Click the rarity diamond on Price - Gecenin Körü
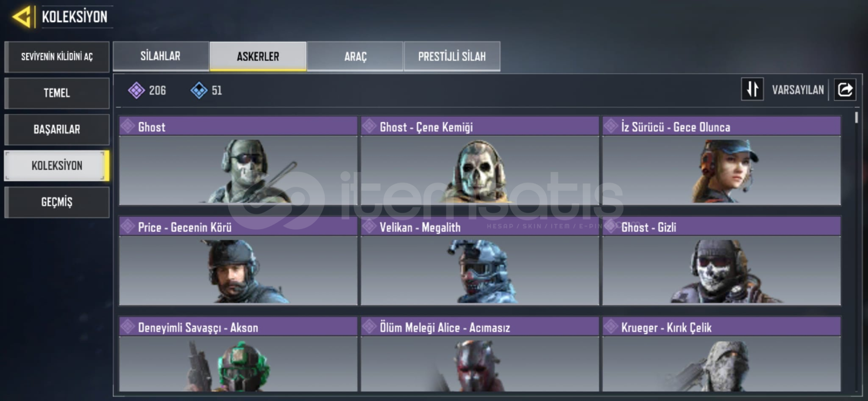Screen dimensions: 868x401 [x=128, y=225]
